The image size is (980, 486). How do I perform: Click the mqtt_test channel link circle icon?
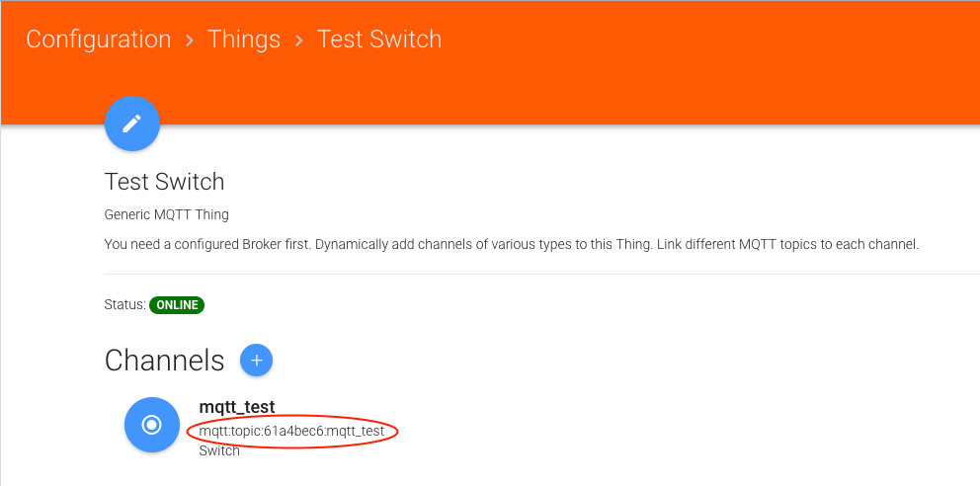pos(151,424)
